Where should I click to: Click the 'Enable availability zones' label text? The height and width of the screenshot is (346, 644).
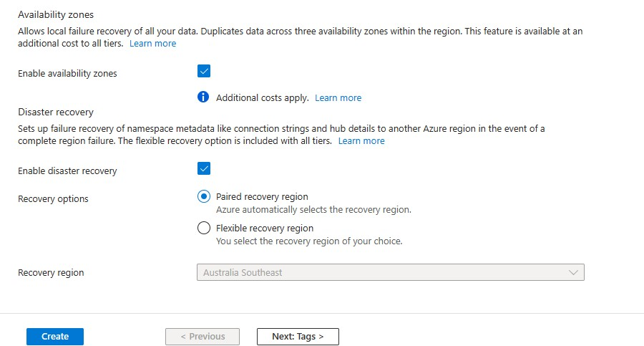[67, 74]
